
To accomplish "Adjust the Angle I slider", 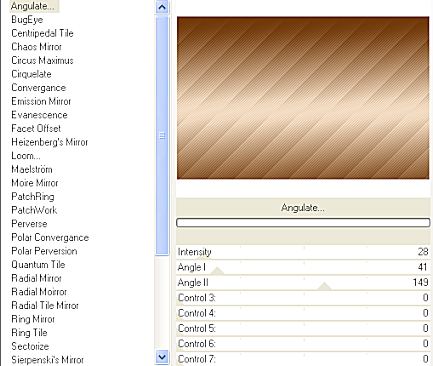I will [x=303, y=267].
